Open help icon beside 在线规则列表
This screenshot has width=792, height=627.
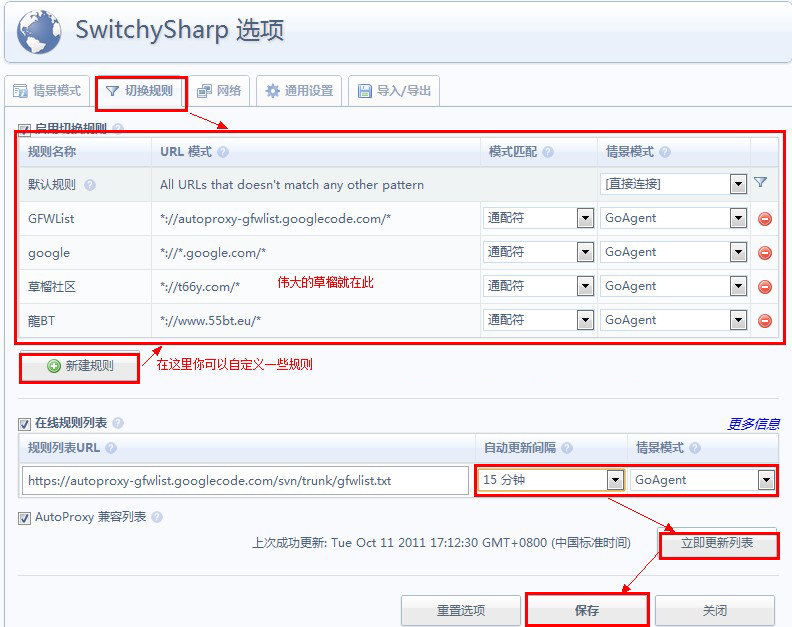118,423
